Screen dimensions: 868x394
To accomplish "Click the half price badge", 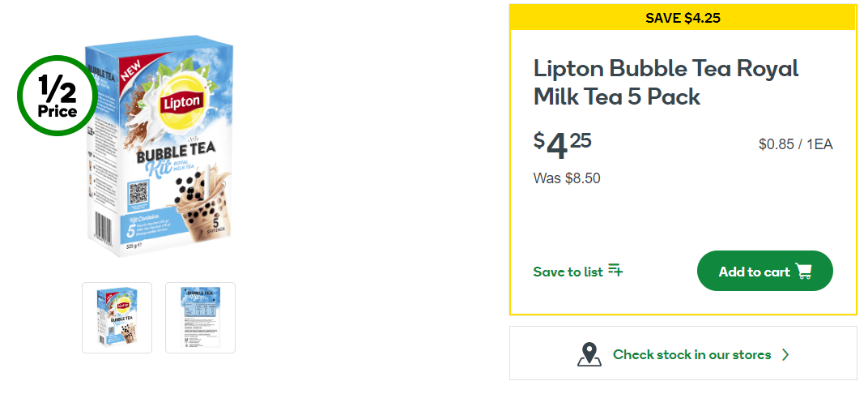I will [57, 96].
